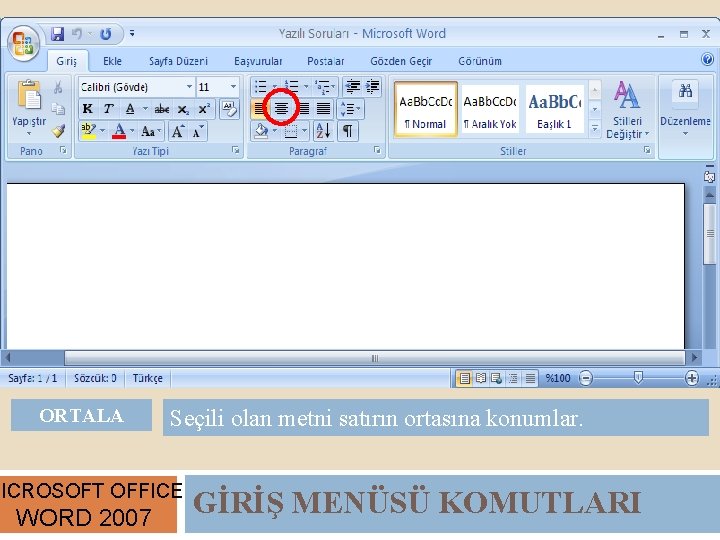Select the Format Painter brush
Screen dimensions: 720x540
[58, 131]
